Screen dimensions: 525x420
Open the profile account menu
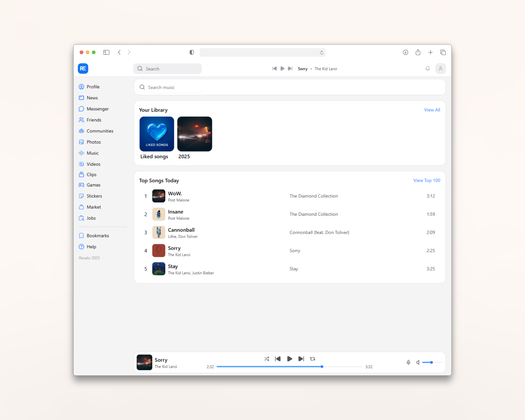tap(441, 69)
